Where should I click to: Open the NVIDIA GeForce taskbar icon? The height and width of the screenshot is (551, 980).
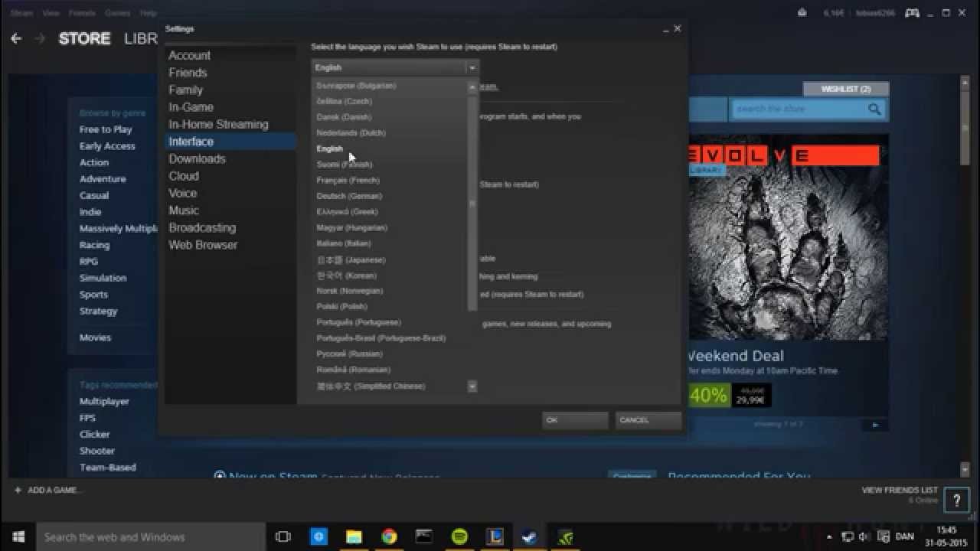(x=565, y=536)
